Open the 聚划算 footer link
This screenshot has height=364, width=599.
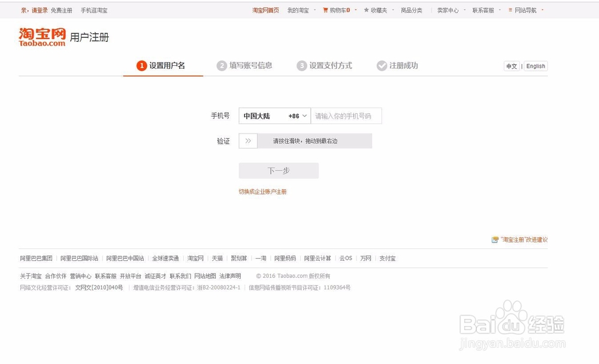pos(239,259)
